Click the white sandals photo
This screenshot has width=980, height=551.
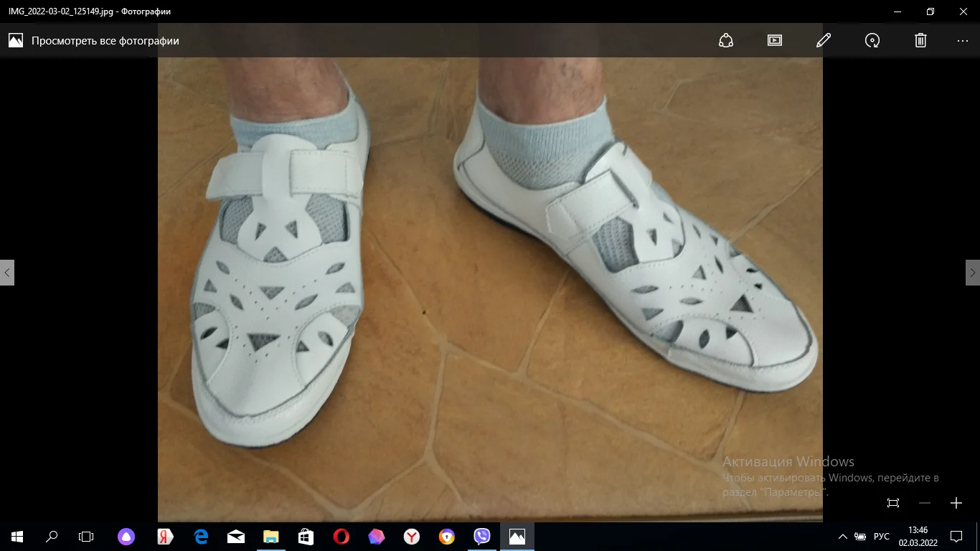tap(490, 287)
